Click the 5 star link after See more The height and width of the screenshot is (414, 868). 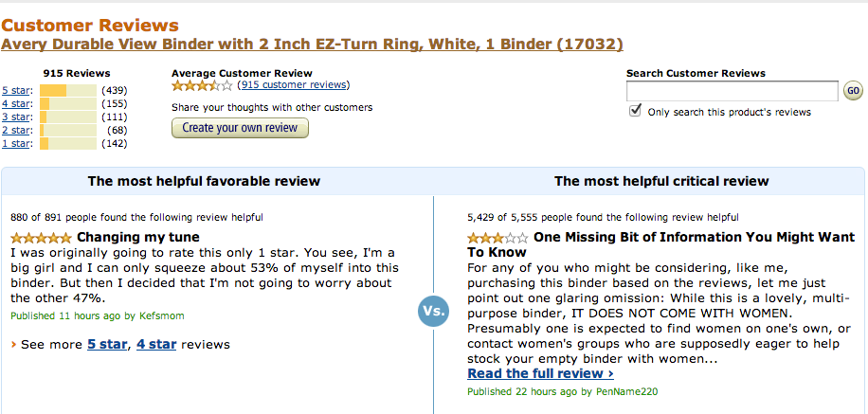pos(106,345)
